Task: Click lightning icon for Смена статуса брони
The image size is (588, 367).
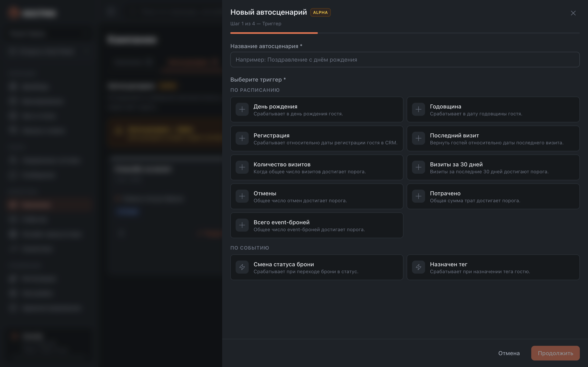Action: coord(242,267)
